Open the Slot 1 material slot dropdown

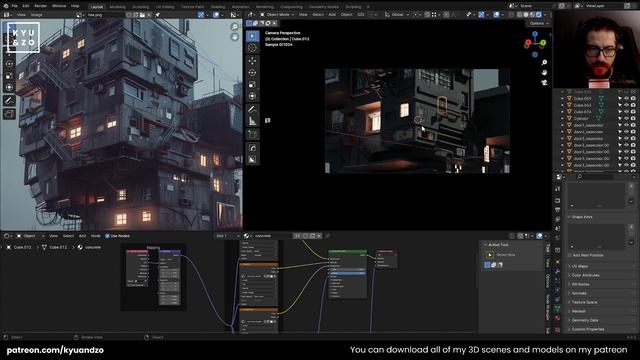(227, 236)
